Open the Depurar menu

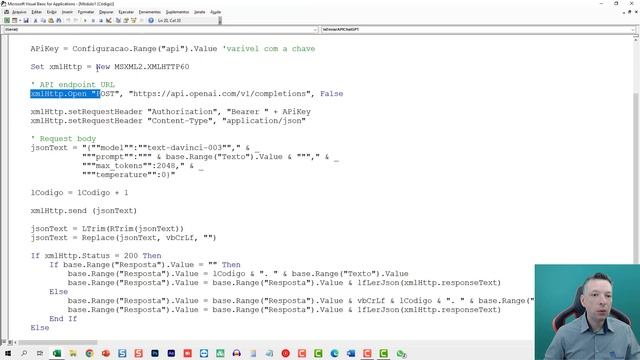tap(106, 12)
